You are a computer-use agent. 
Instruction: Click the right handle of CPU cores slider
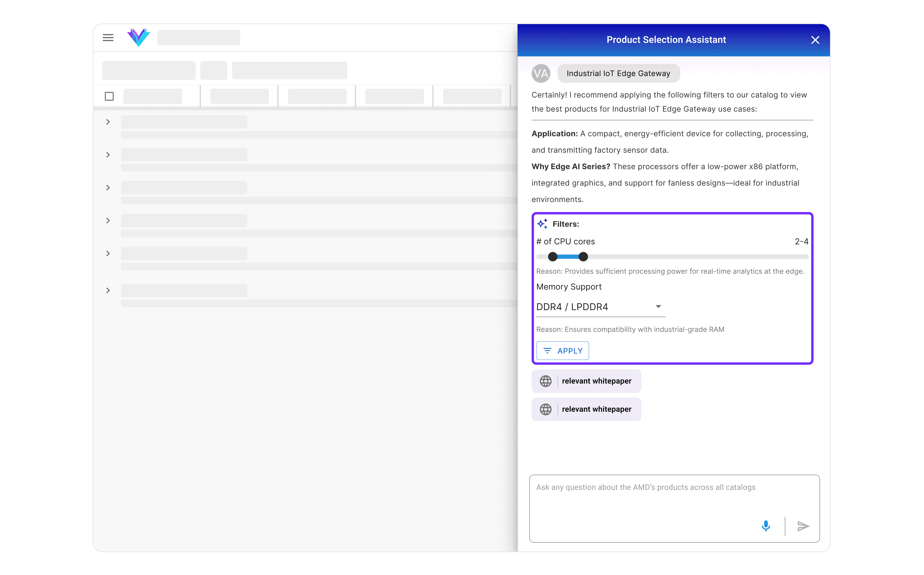pos(583,257)
